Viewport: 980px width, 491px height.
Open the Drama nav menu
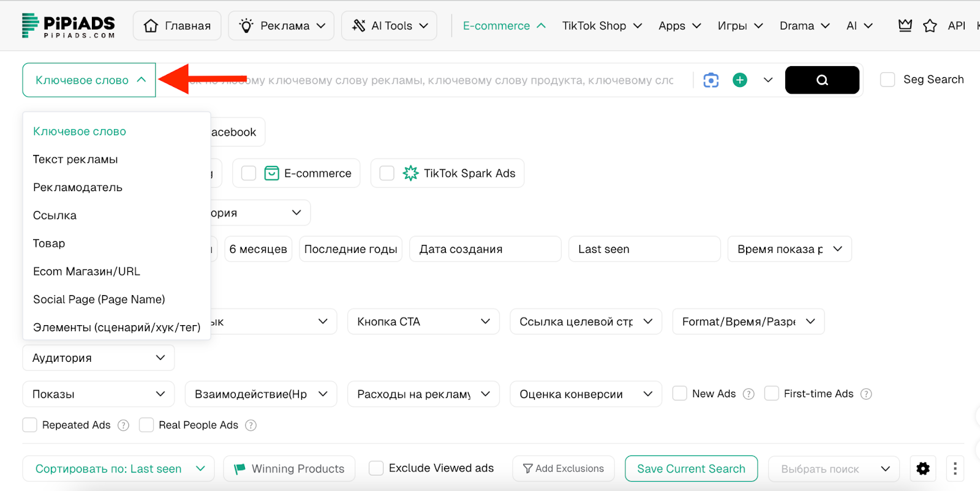pyautogui.click(x=804, y=26)
